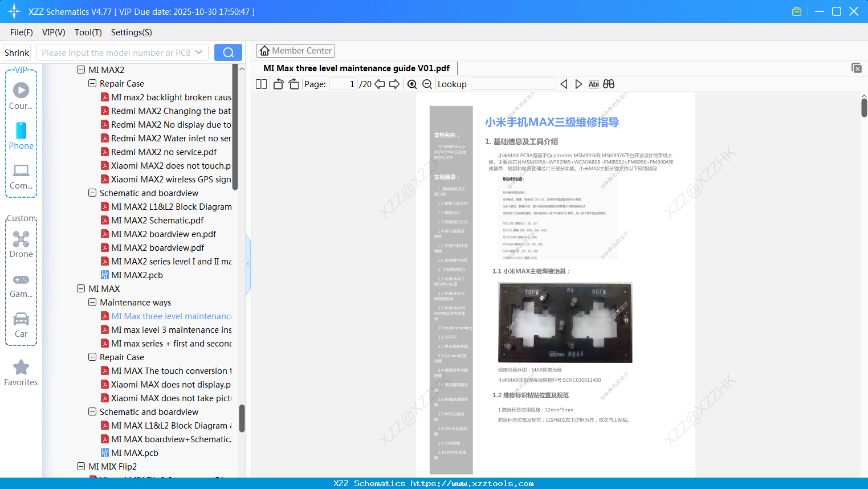Go to the next PDF page

pos(394,84)
